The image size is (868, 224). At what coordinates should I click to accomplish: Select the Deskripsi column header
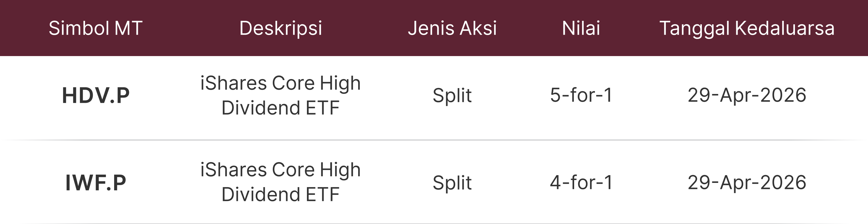point(281,28)
